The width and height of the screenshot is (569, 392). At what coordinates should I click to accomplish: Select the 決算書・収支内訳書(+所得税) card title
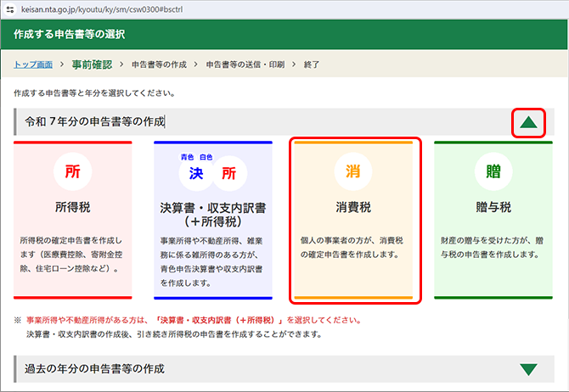(213, 215)
